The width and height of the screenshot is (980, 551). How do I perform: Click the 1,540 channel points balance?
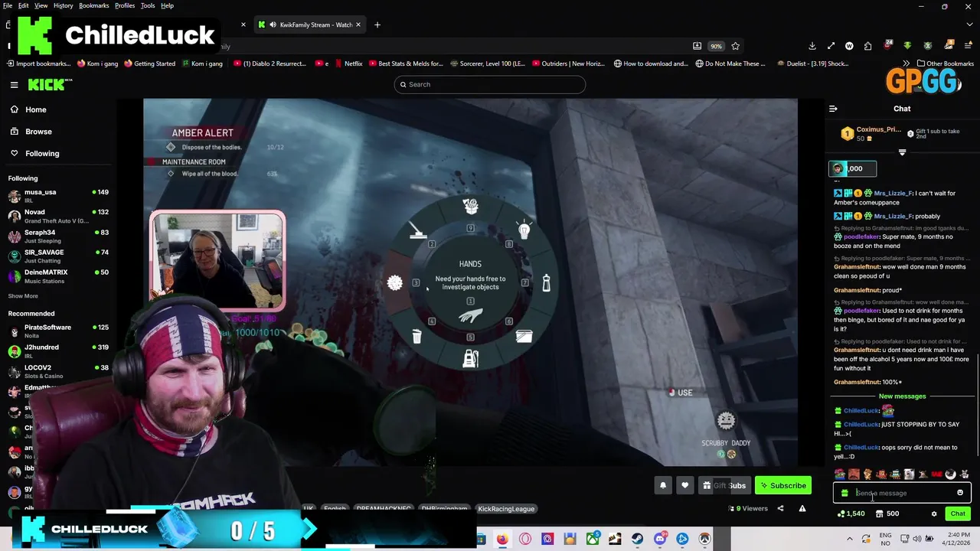(x=851, y=514)
